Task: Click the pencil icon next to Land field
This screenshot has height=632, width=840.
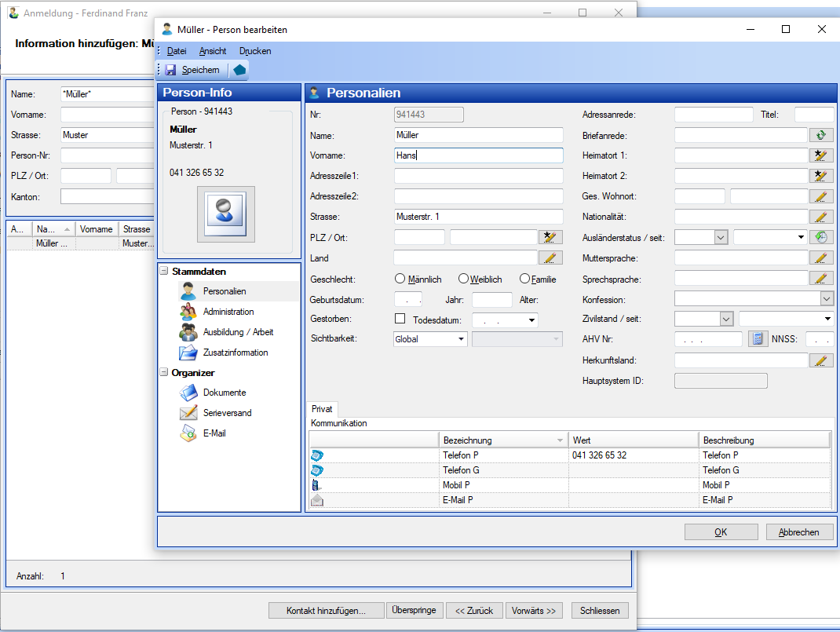Action: pos(550,258)
